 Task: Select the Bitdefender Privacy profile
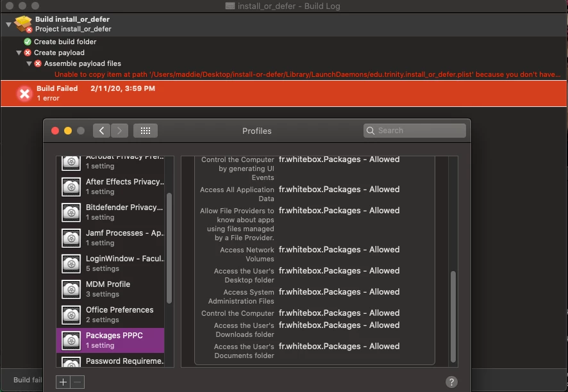[110, 212]
